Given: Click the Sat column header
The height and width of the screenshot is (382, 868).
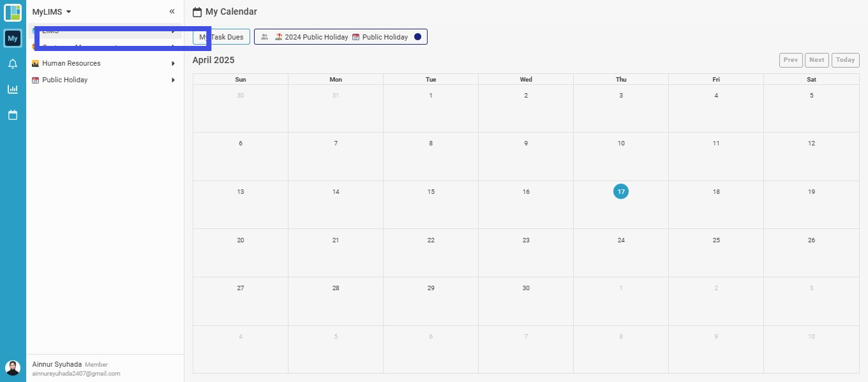Looking at the screenshot, I should 811,80.
